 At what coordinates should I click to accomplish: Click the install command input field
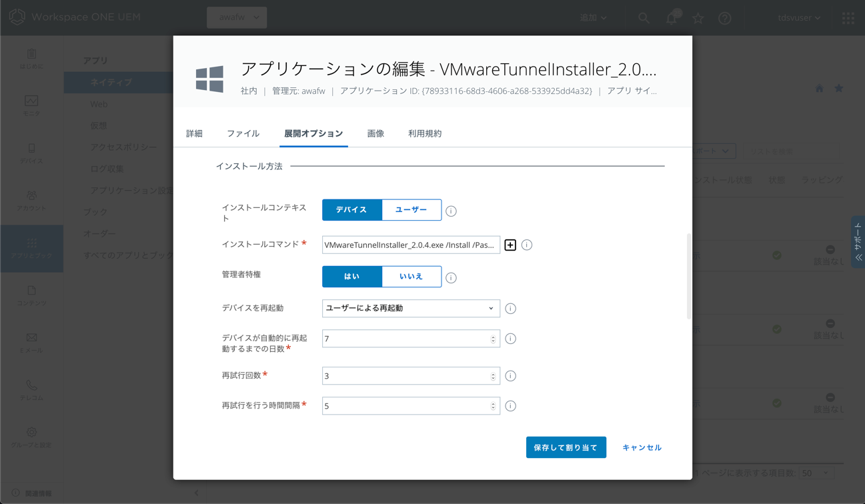(411, 245)
